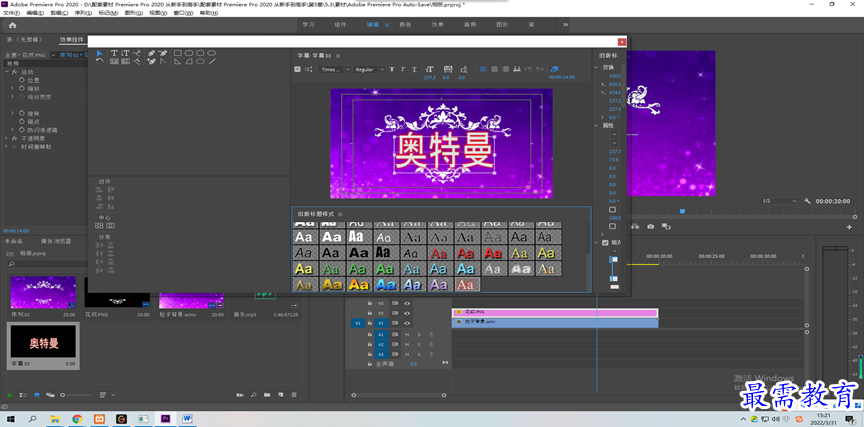This screenshot has width=864, height=427.
Task: Toggle visibility eye of track V1
Action: 407,323
